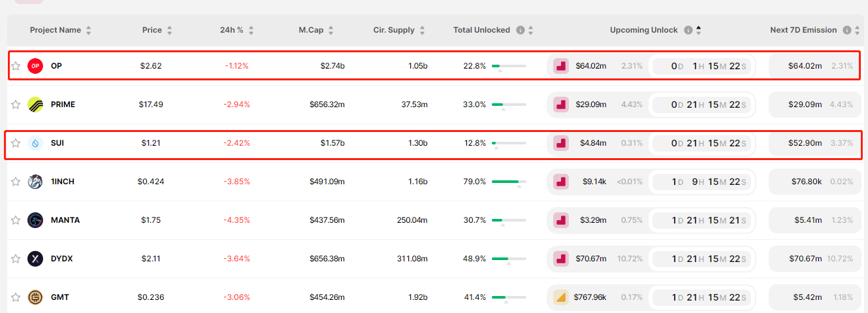Viewport: 868px width, 313px height.
Task: Click the Cir. Supply column header
Action: pyautogui.click(x=394, y=30)
